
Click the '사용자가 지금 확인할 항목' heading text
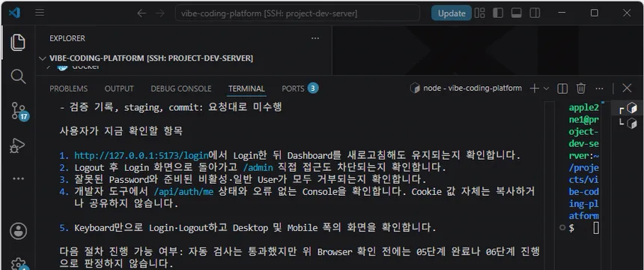pyautogui.click(x=121, y=131)
